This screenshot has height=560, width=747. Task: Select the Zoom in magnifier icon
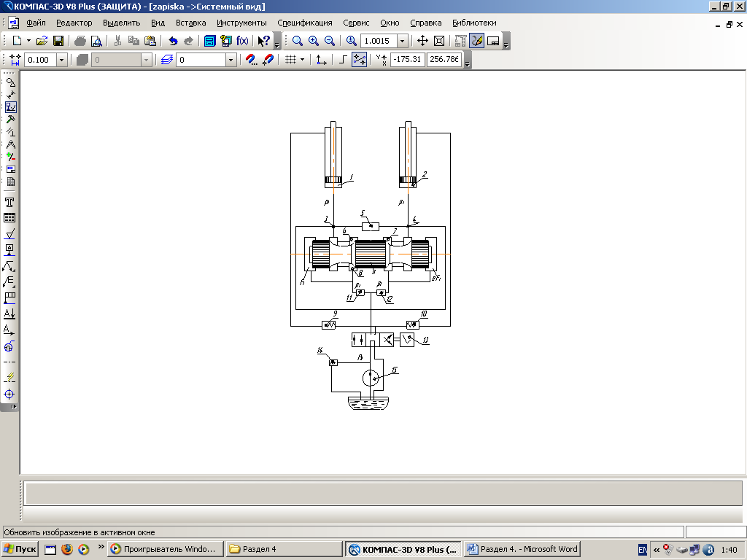click(x=314, y=41)
